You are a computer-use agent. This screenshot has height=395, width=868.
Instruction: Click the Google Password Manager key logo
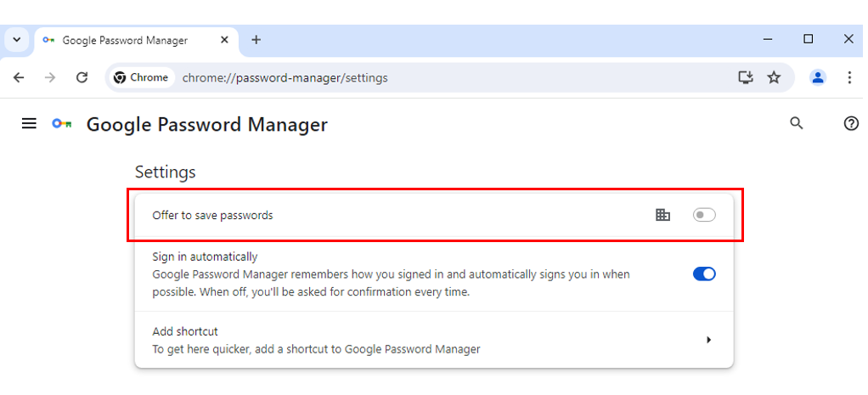pyautogui.click(x=62, y=123)
